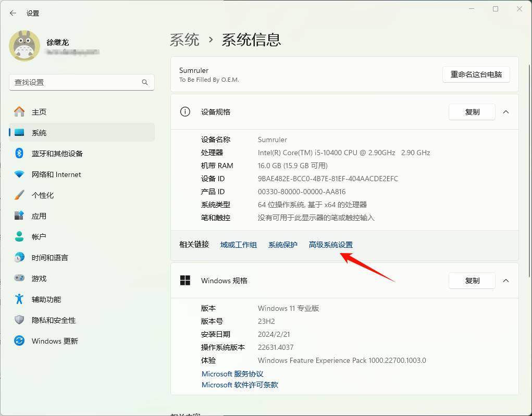Screen dimensions: 532x416
Task: Focus the 查找设置 search box
Action: [x=82, y=82]
